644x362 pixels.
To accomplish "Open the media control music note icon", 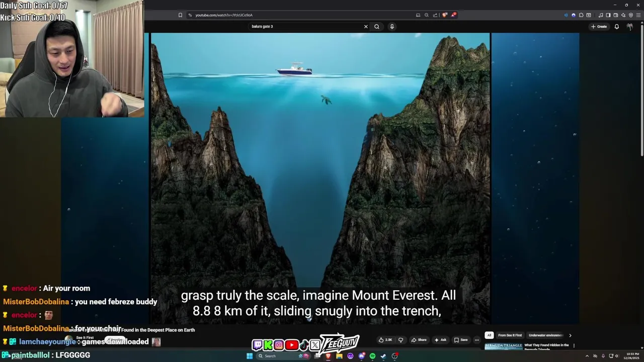I will [601, 15].
